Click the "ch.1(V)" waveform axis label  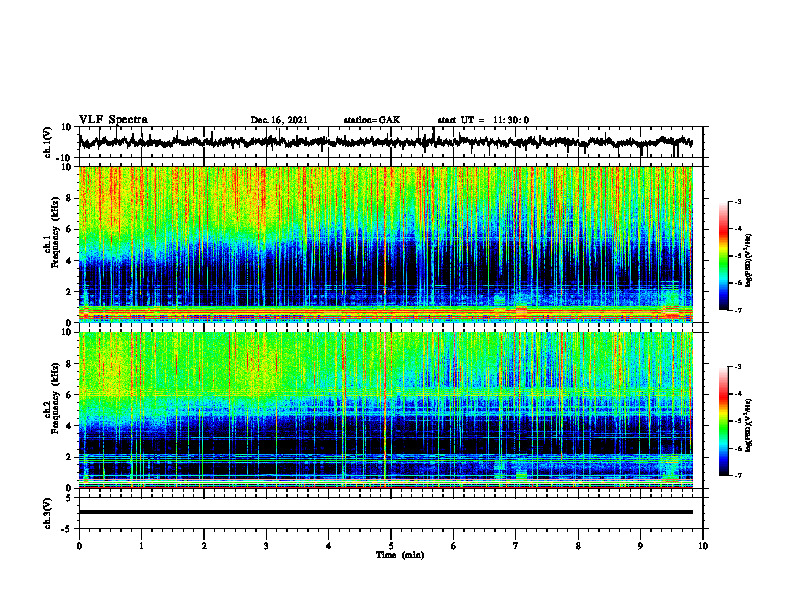[48, 142]
